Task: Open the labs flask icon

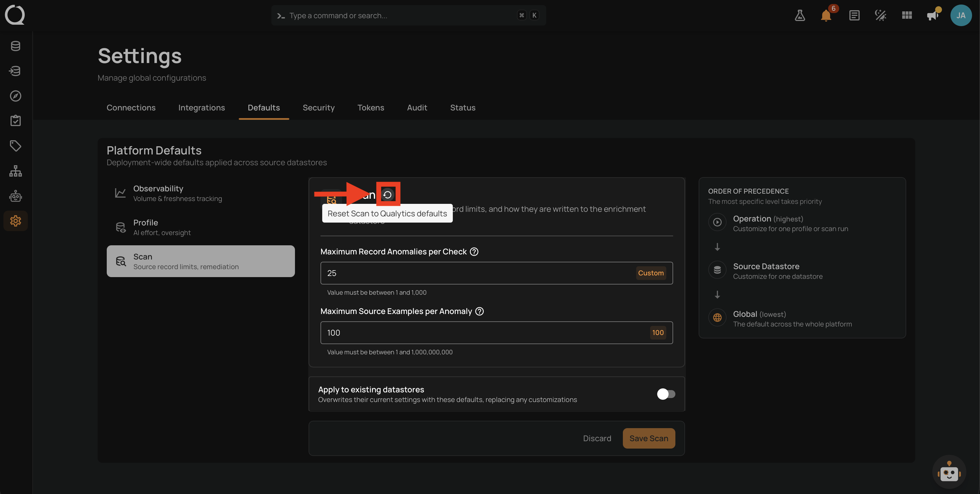Action: coord(800,15)
